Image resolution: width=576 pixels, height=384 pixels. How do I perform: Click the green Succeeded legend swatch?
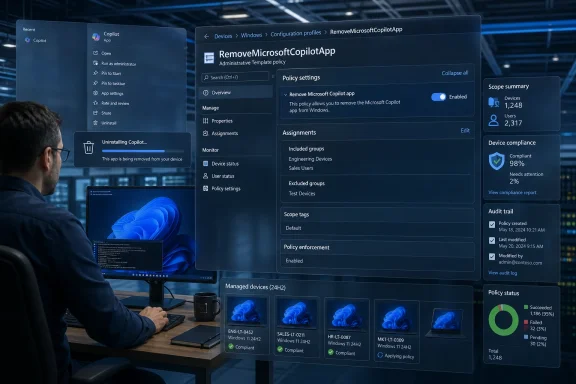point(526,307)
